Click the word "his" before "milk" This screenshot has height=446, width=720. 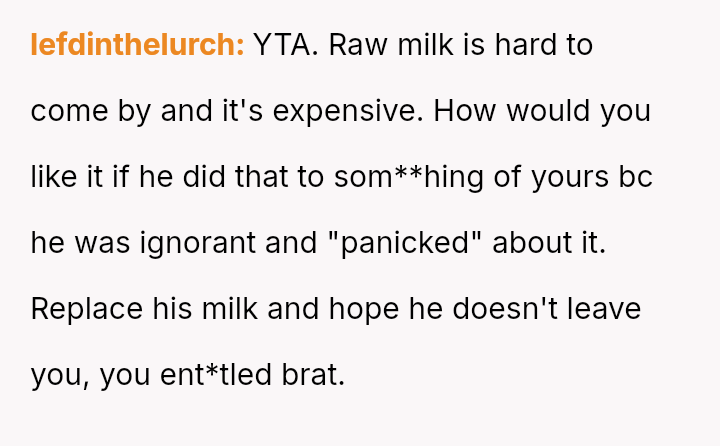[x=178, y=309]
